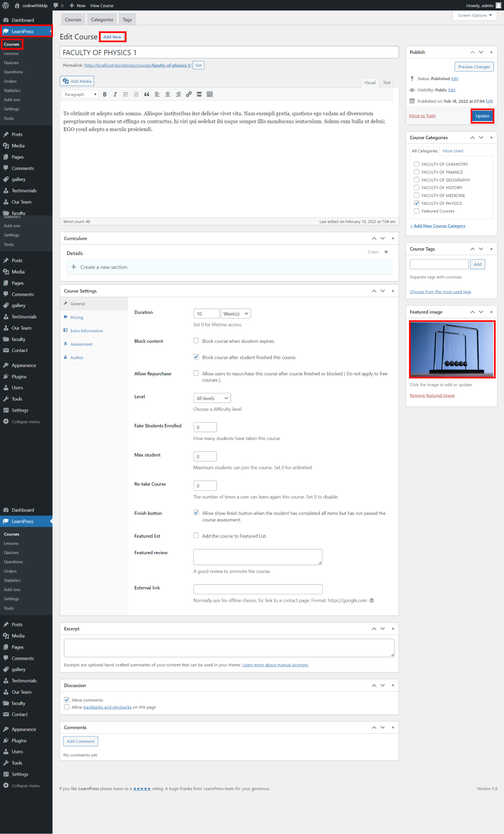Toggle bold formatting in editor toolbar
Image resolution: width=504 pixels, height=834 pixels.
pos(105,95)
